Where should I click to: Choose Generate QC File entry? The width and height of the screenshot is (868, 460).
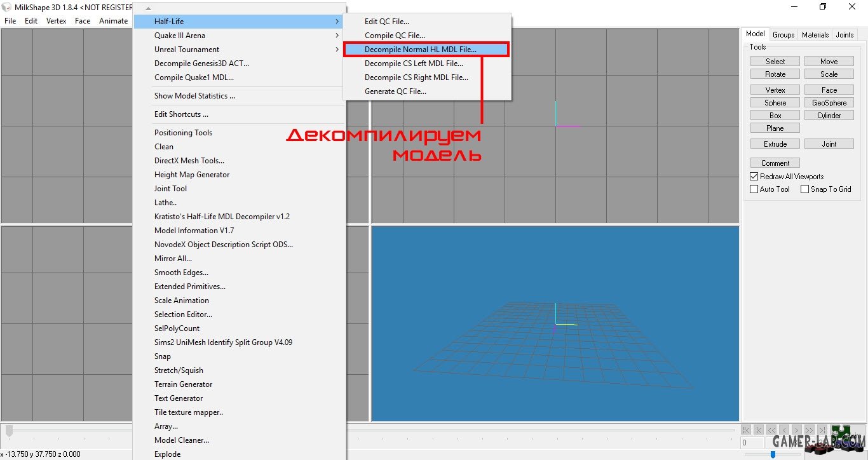click(x=426, y=91)
